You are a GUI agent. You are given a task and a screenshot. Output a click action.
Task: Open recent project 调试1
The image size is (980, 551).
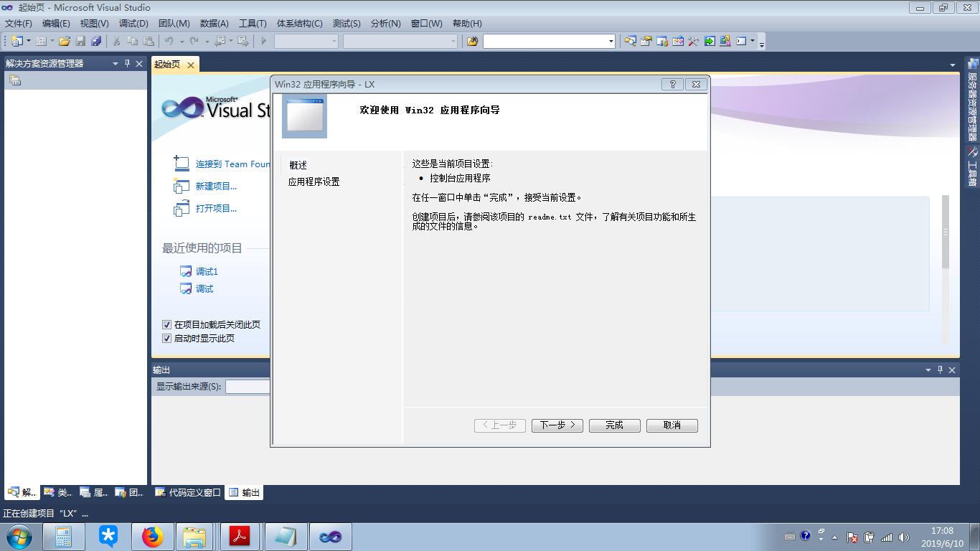(x=206, y=271)
